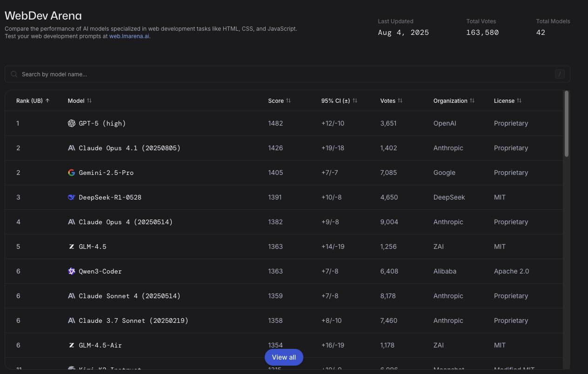
Task: Click the Anthropic logo beside Claude Sonnet 4
Action: [x=72, y=296]
